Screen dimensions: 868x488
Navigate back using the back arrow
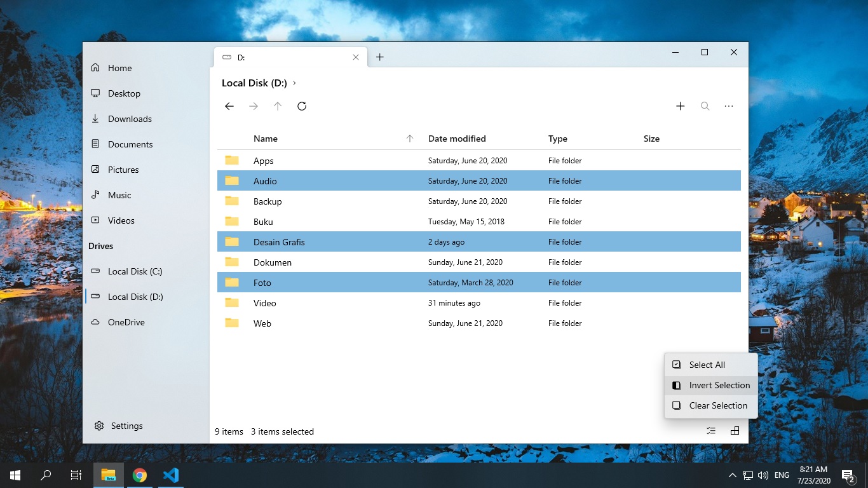click(229, 106)
